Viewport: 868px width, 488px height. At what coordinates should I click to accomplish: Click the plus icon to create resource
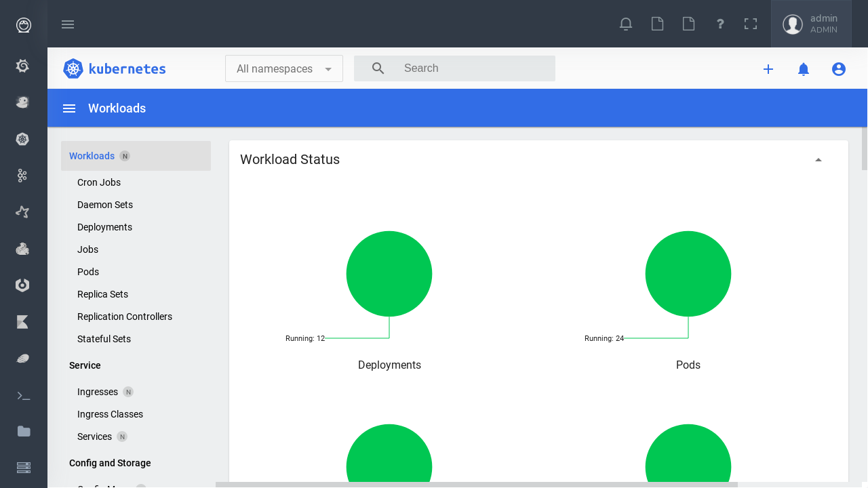[768, 69]
